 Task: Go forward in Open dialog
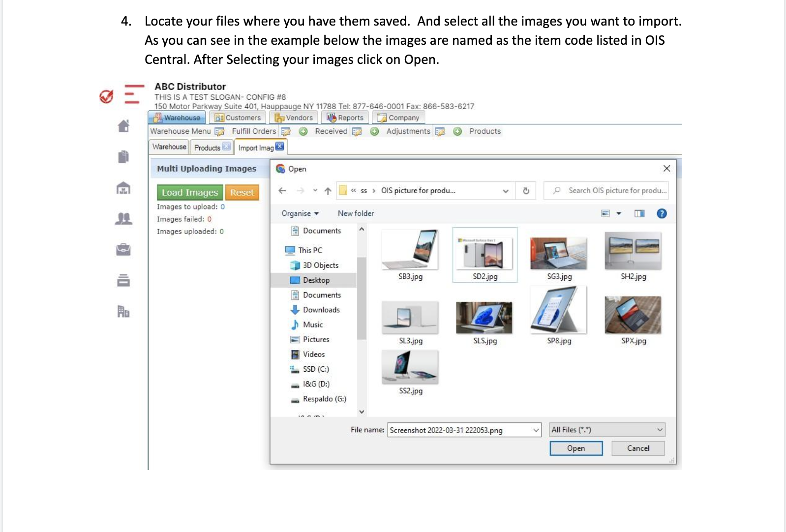pyautogui.click(x=301, y=191)
